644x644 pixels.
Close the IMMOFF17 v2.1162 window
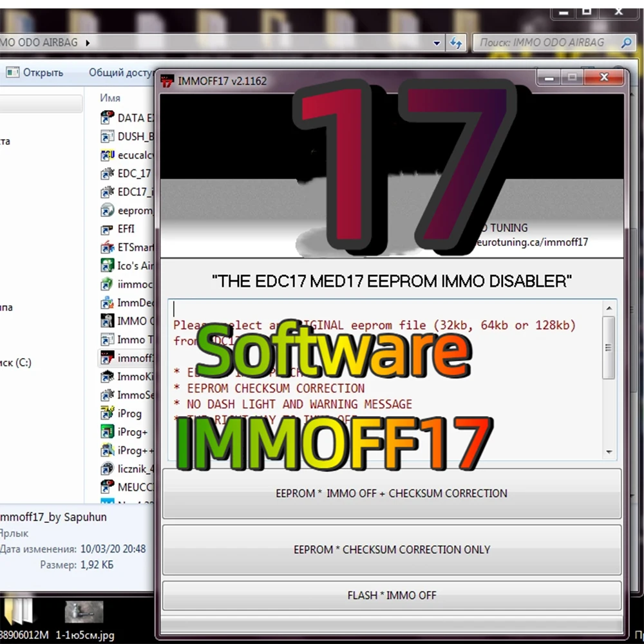[604, 77]
